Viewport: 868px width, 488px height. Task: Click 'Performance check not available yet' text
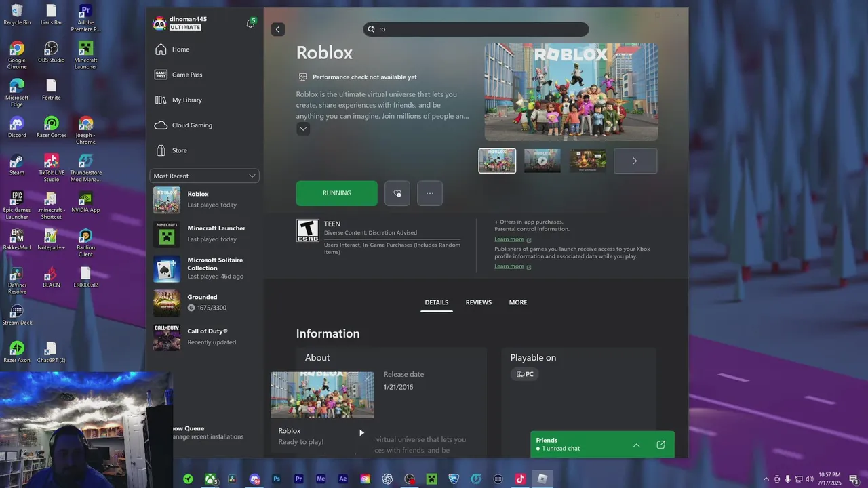(365, 77)
